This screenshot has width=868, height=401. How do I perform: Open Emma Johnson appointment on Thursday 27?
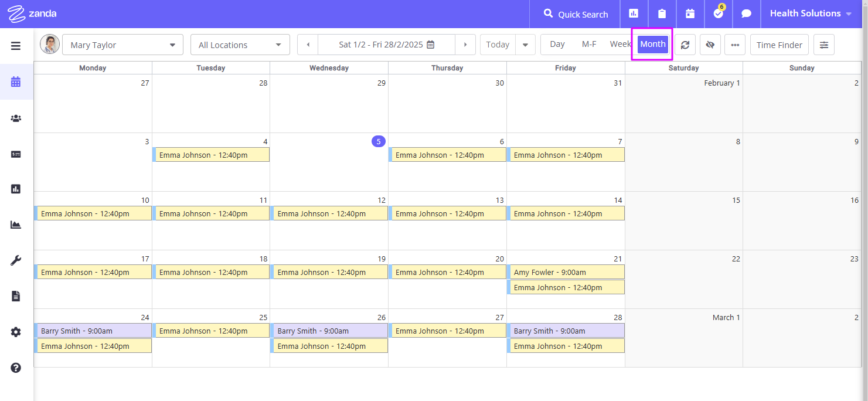click(x=447, y=331)
